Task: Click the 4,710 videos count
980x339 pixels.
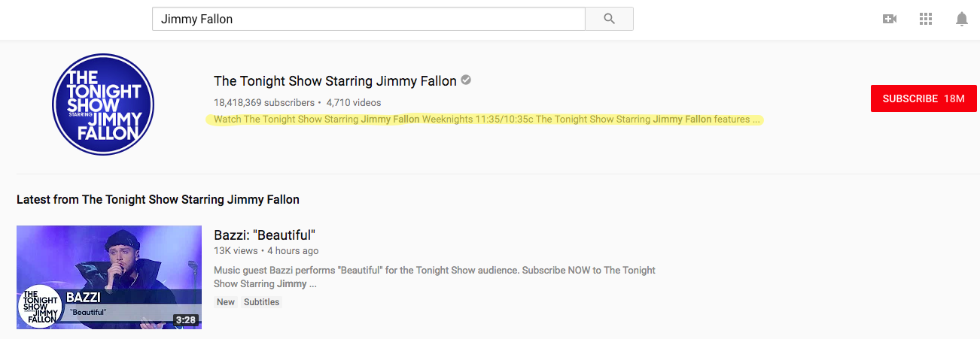Action: tap(354, 102)
